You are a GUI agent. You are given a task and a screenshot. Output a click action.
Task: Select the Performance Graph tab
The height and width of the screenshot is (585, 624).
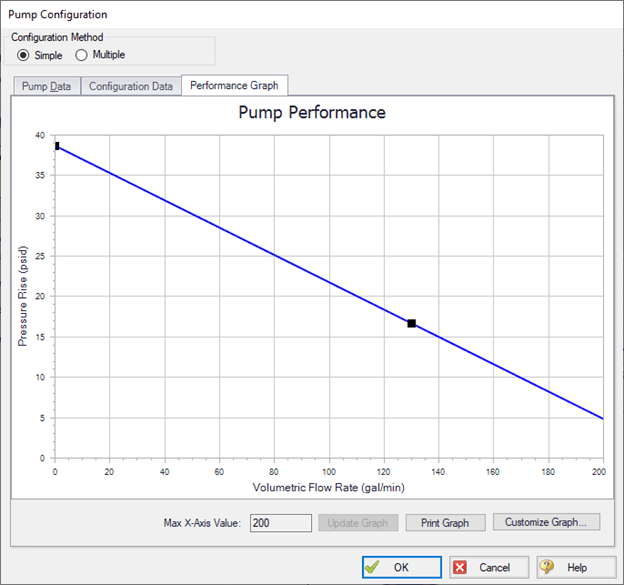pyautogui.click(x=234, y=86)
